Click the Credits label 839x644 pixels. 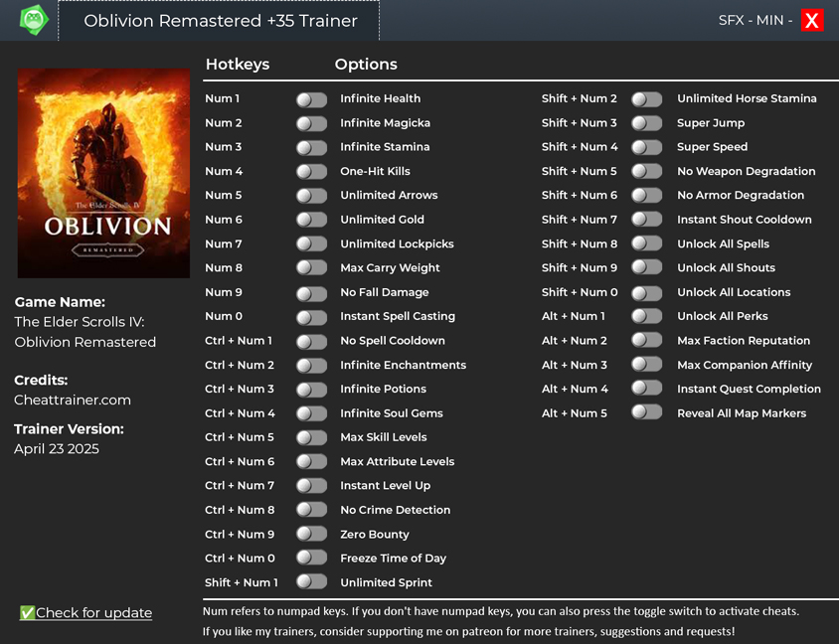(x=41, y=381)
